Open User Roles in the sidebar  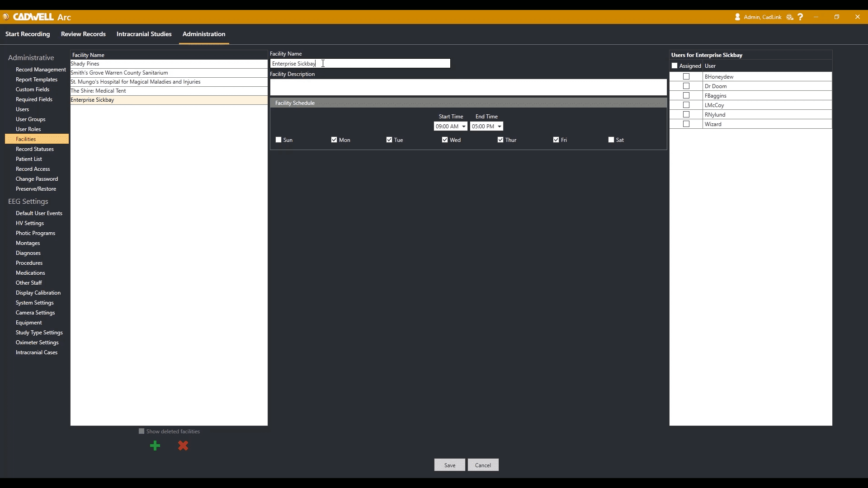click(x=28, y=129)
